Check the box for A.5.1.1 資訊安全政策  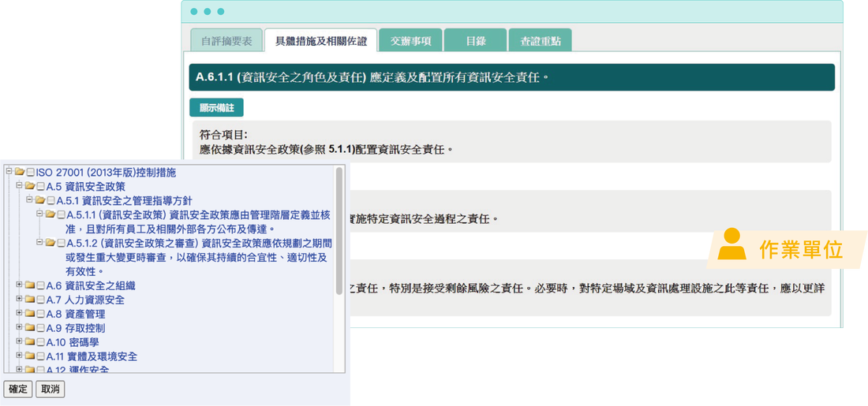[61, 214]
